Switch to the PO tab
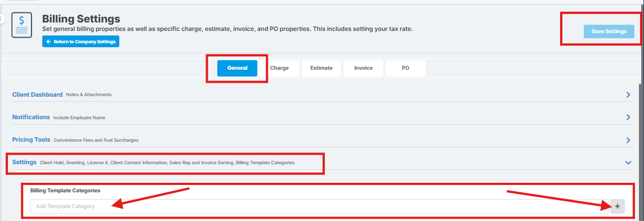Image resolution: width=644 pixels, height=221 pixels. coord(405,68)
